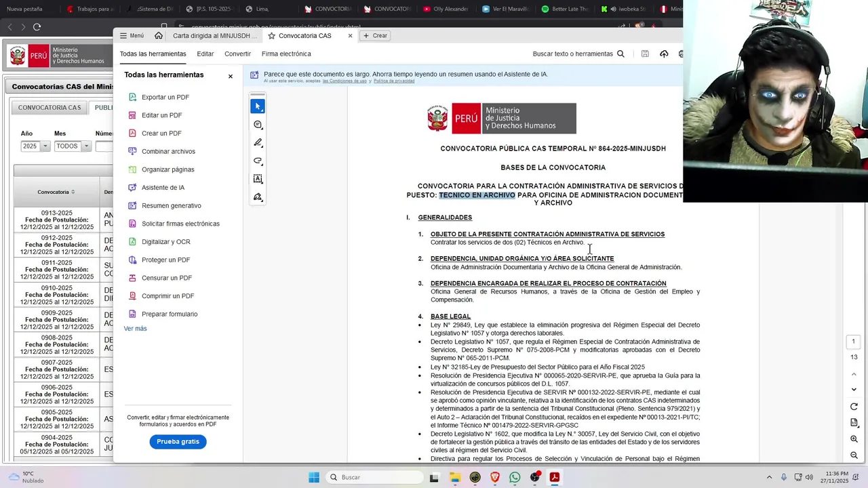Open the Política de privacidad link
868x488 pixels.
point(394,81)
